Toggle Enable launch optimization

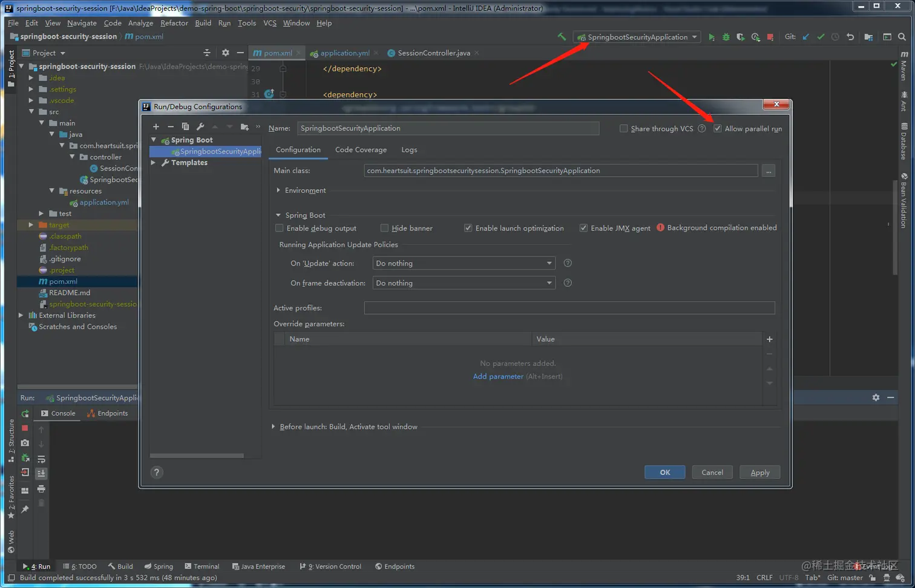pyautogui.click(x=468, y=228)
